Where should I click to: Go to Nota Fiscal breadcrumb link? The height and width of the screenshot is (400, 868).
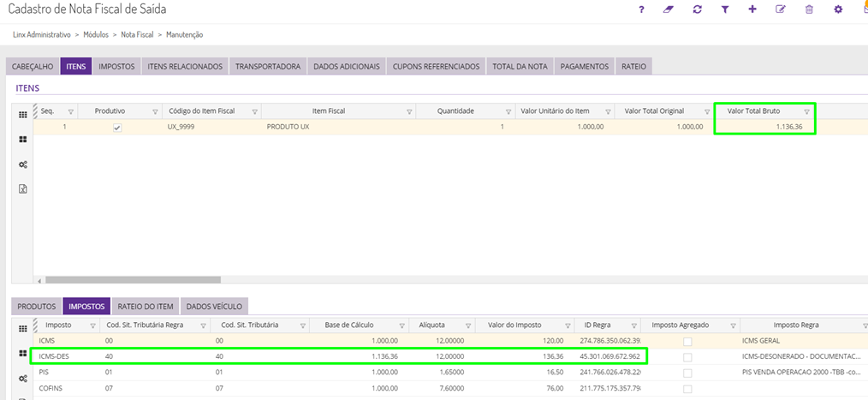tap(137, 35)
